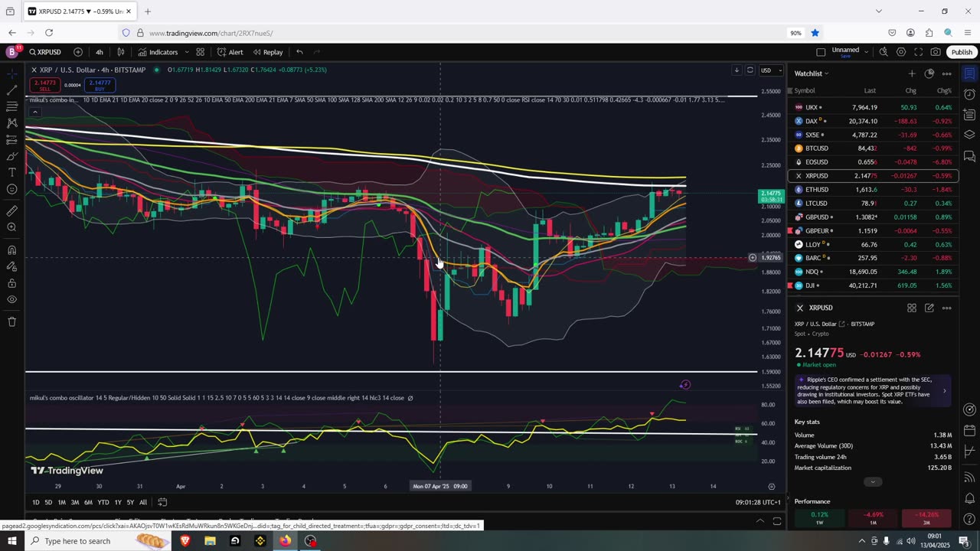Open the go to date calendar icon

[x=162, y=502]
